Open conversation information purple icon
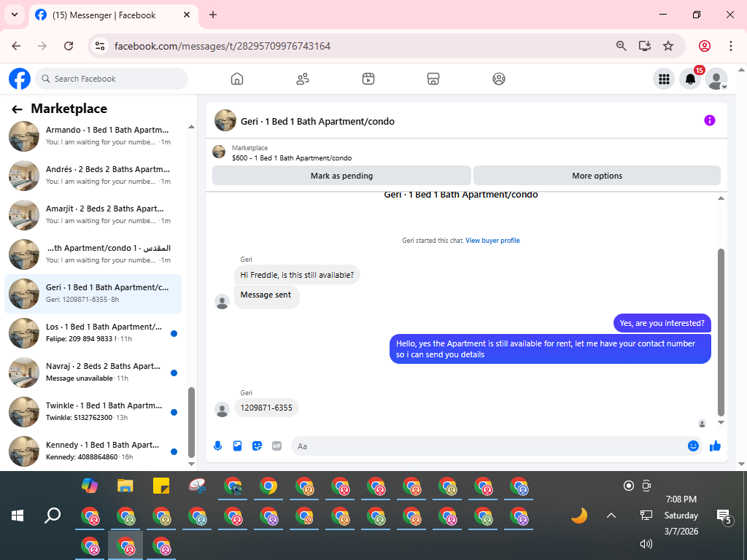747x560 pixels. coord(709,120)
